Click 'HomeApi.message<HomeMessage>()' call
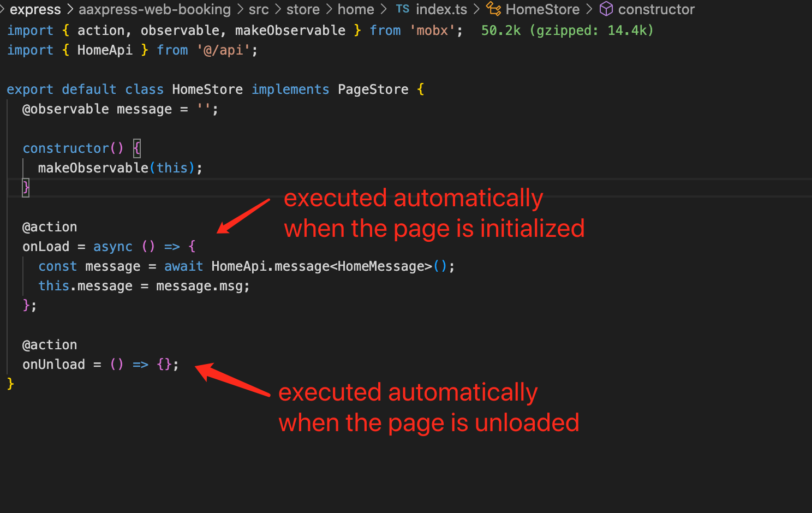Image resolution: width=812 pixels, height=513 pixels. click(330, 266)
